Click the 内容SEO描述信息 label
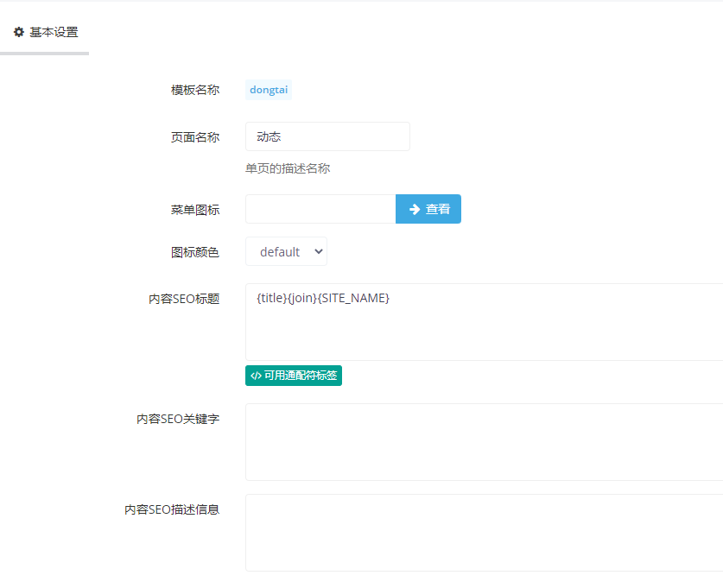The height and width of the screenshot is (588, 723). point(172,509)
